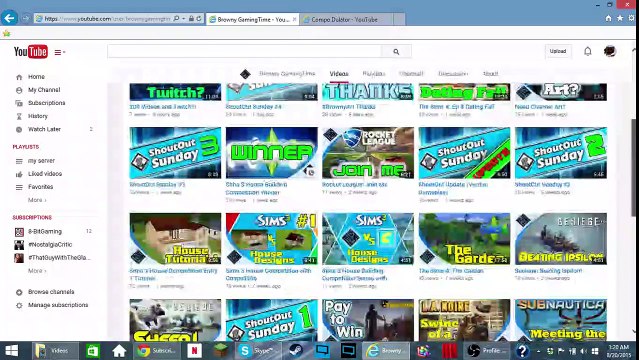Screen dimensions: 639x360
Task: Open the ShoutOut Sunday 3 thumbnail
Action: (x=175, y=153)
